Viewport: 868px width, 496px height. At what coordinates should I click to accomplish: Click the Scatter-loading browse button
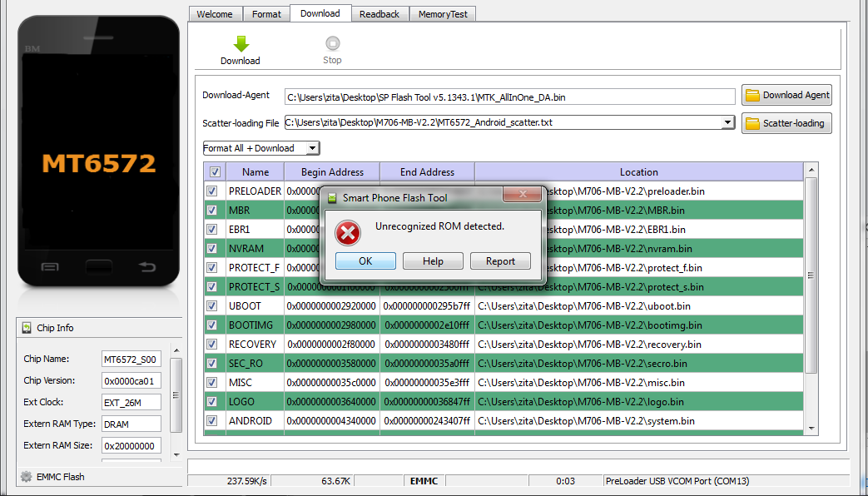click(786, 123)
